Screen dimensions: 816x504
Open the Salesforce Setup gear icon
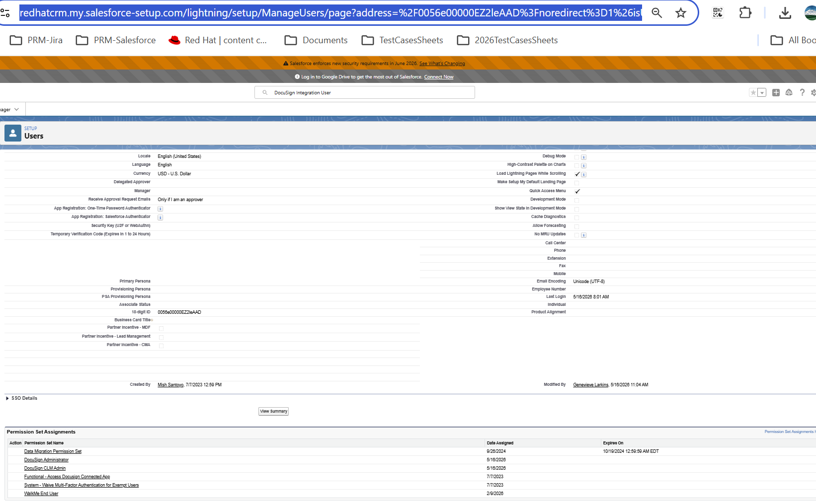814,93
